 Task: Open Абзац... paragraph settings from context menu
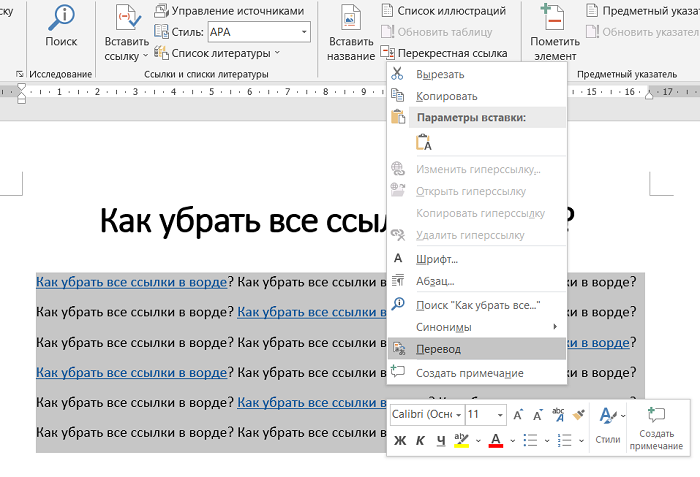click(x=477, y=281)
